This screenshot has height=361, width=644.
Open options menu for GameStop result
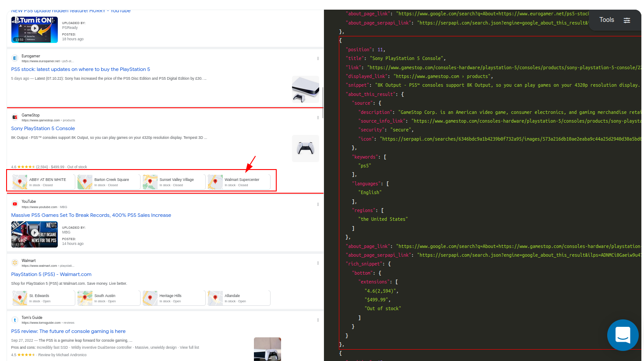(x=318, y=117)
